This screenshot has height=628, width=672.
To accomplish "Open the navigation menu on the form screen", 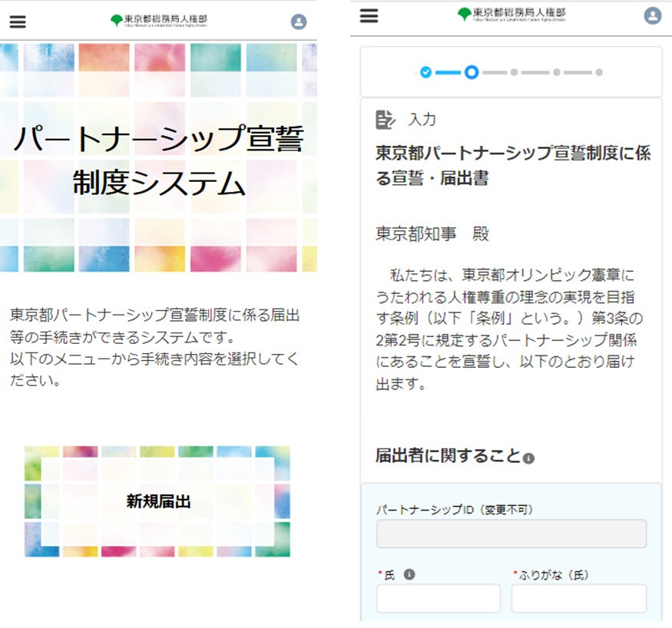I will point(369,15).
